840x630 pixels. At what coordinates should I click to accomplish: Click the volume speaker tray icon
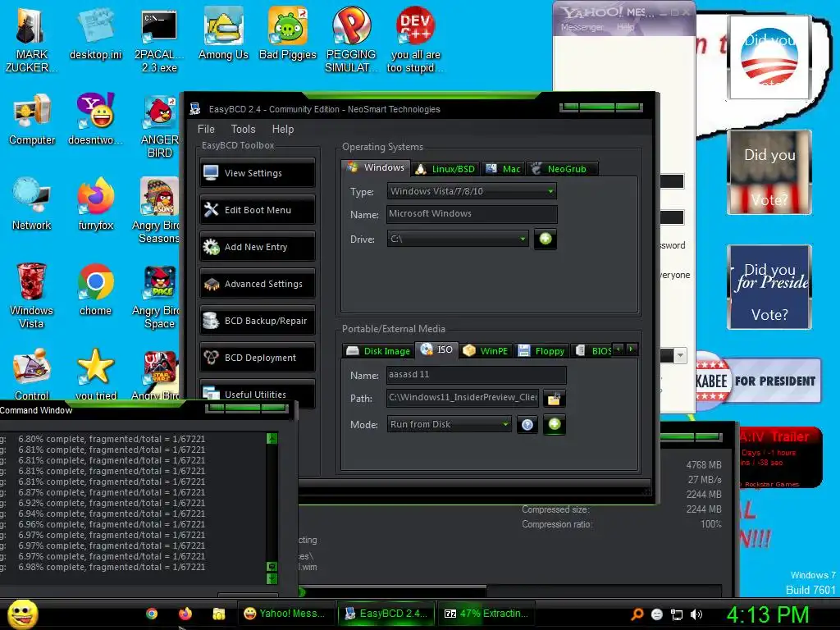[x=696, y=614]
